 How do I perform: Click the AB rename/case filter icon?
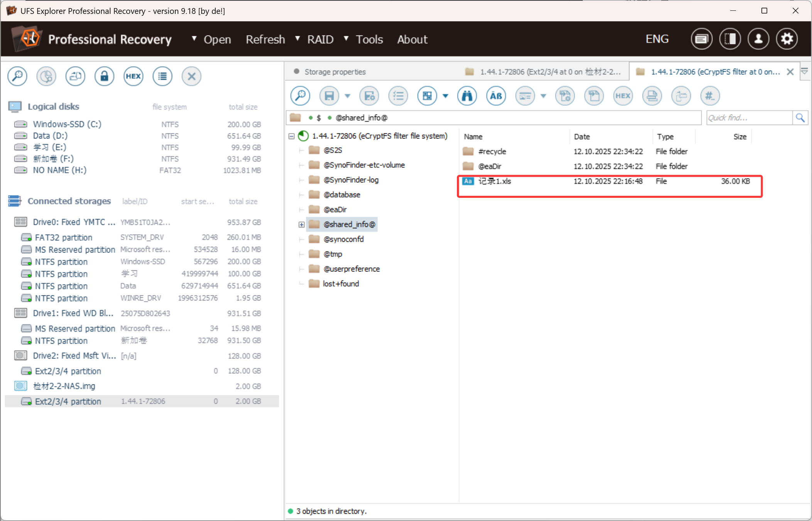(496, 96)
